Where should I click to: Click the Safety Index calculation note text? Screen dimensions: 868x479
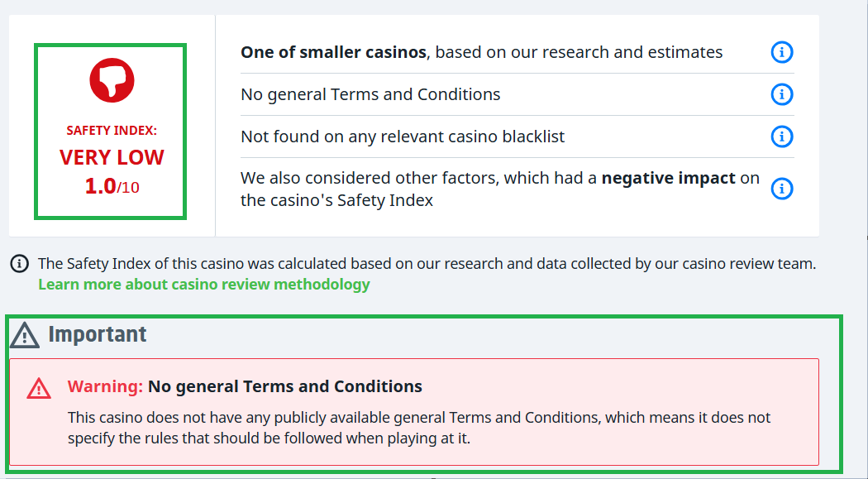pyautogui.click(x=427, y=264)
